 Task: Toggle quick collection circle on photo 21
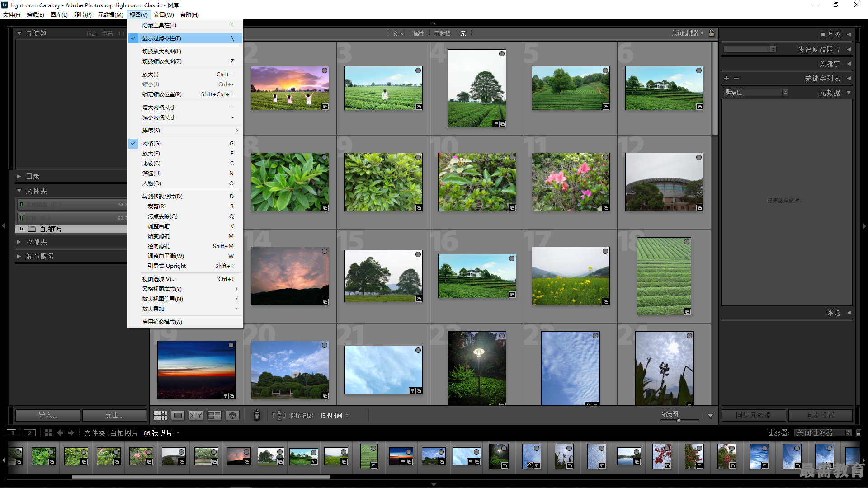(x=418, y=350)
